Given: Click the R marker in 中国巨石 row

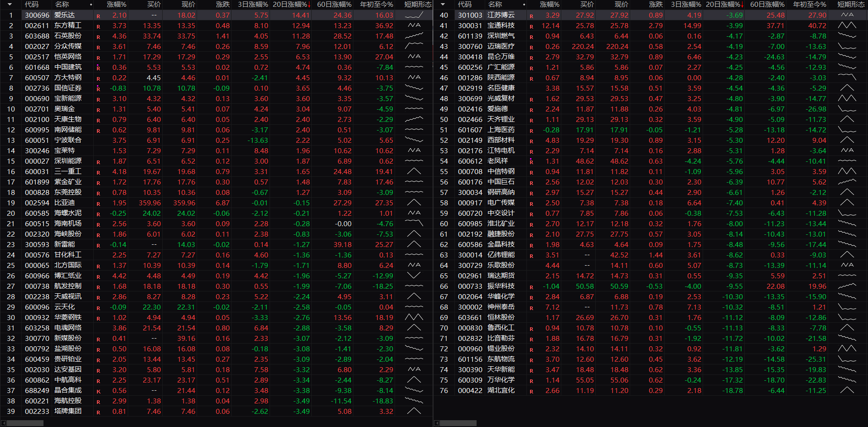Looking at the screenshot, I should [x=531, y=183].
